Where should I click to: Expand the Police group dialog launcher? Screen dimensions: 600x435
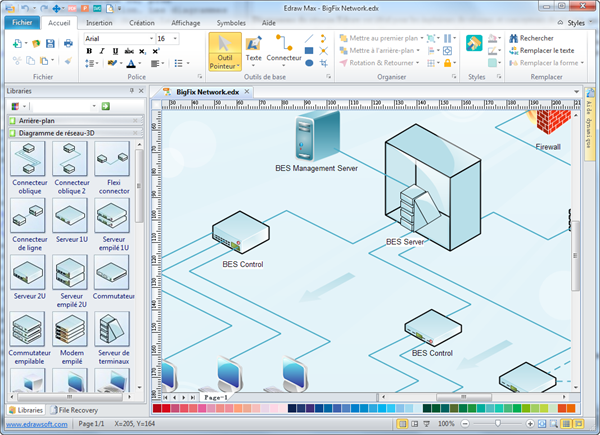pyautogui.click(x=200, y=77)
